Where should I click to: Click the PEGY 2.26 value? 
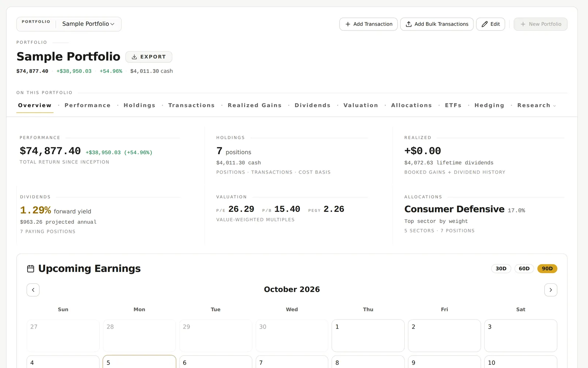[x=326, y=209]
